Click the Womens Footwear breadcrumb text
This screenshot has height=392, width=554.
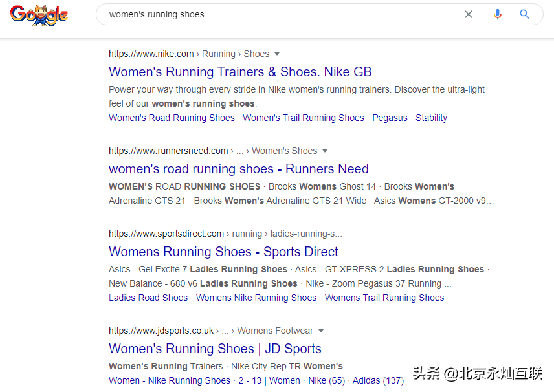(275, 331)
